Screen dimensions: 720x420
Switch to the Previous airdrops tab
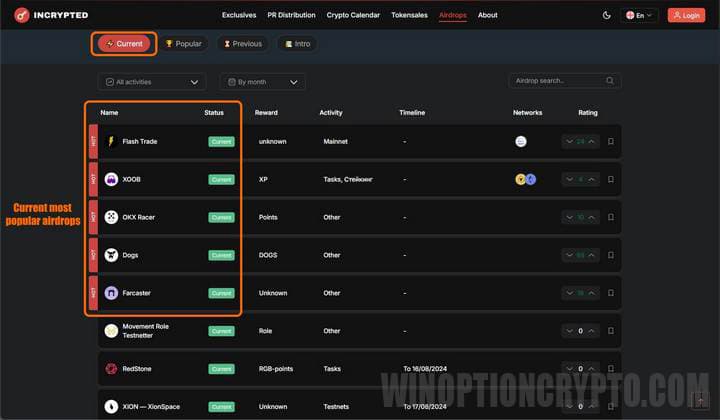tap(243, 44)
